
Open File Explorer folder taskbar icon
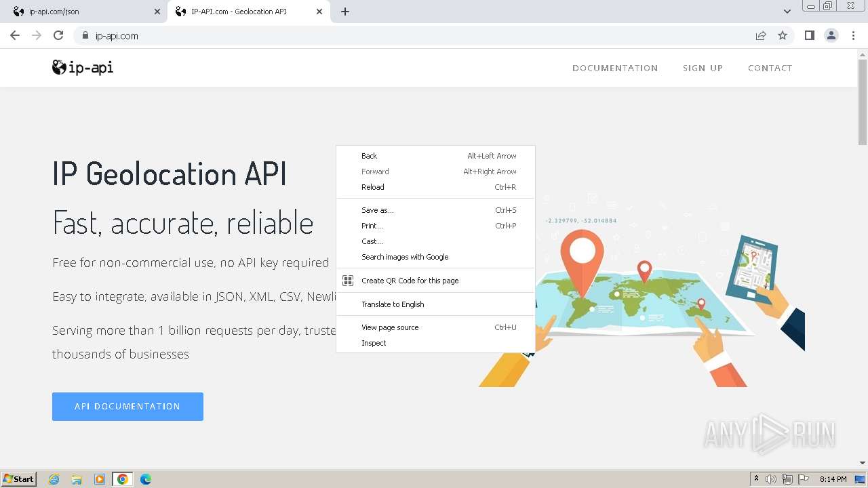tap(77, 479)
